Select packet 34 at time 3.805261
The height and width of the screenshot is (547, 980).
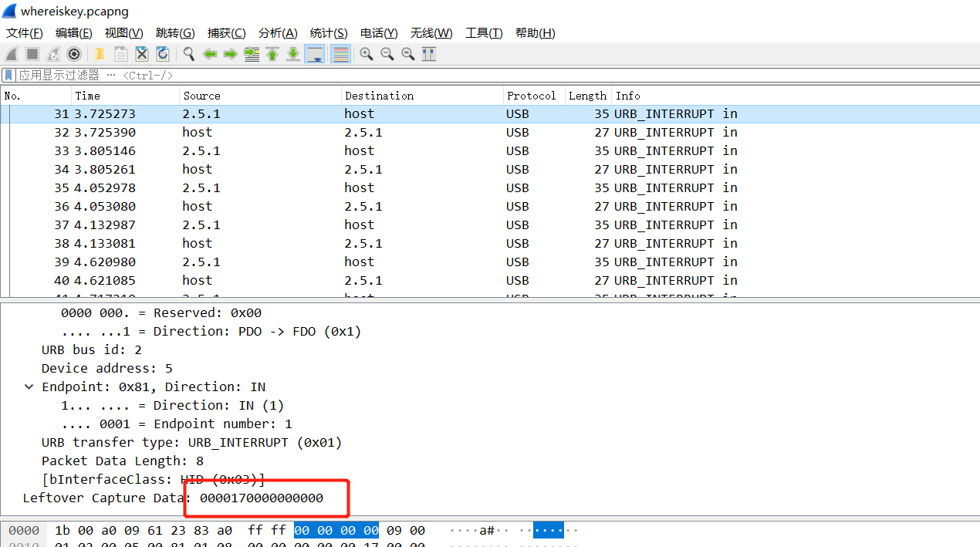[490, 169]
